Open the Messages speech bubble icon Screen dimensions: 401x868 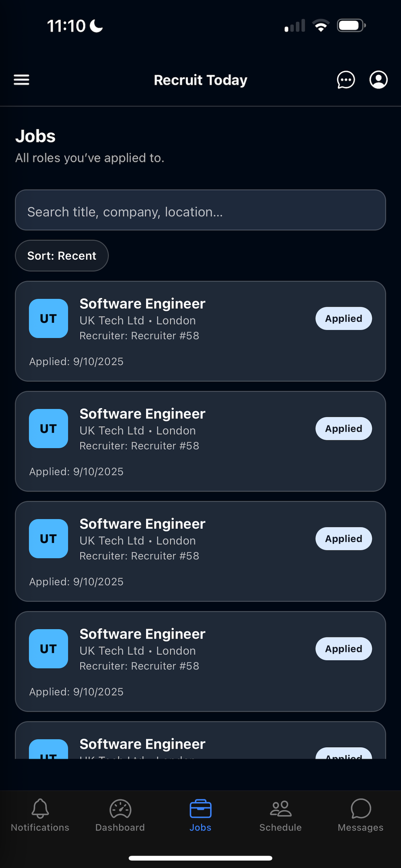361,808
